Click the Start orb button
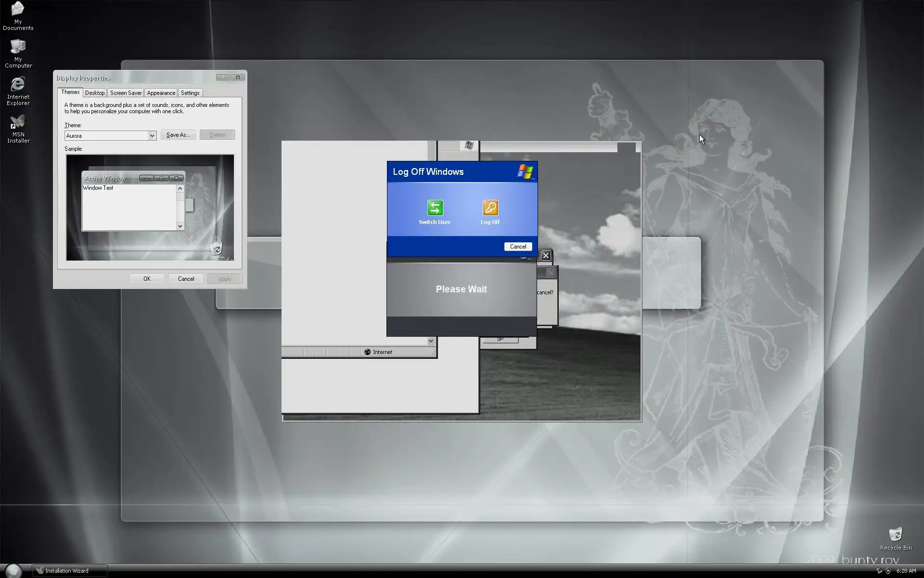This screenshot has height=578, width=924. click(x=13, y=570)
